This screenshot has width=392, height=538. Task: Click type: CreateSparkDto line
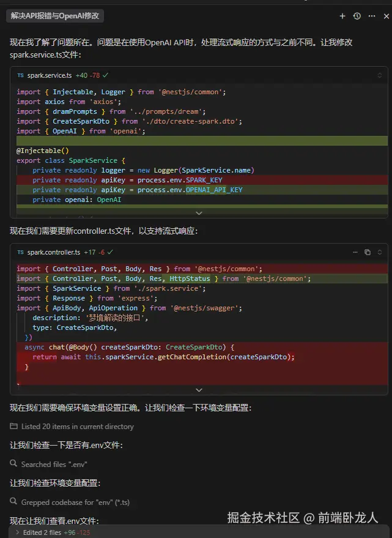pos(75,327)
